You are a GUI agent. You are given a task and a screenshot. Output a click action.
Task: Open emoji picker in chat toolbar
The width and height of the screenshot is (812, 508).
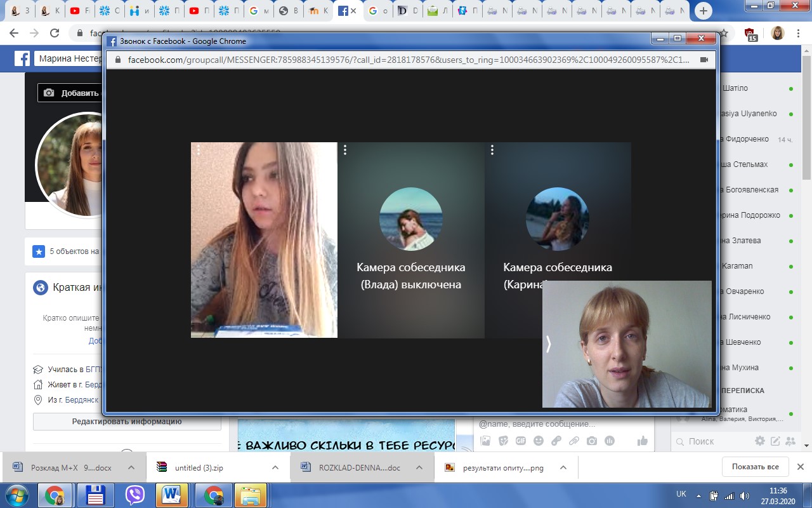point(539,441)
